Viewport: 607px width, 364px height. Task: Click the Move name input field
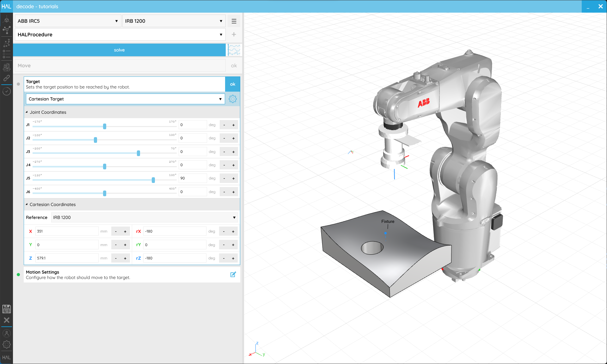pos(120,66)
